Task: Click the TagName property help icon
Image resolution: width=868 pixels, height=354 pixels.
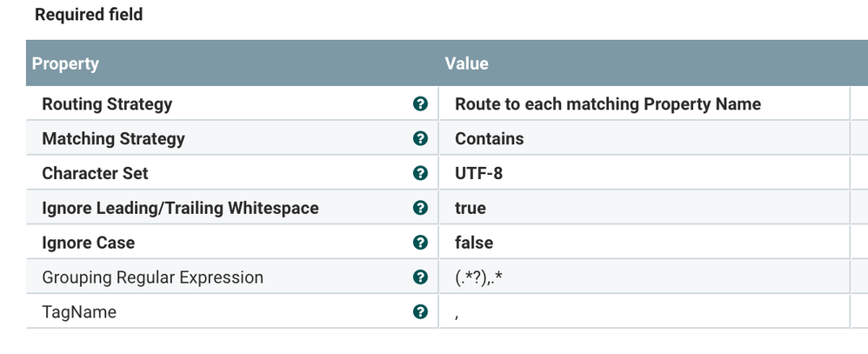Action: click(x=421, y=312)
